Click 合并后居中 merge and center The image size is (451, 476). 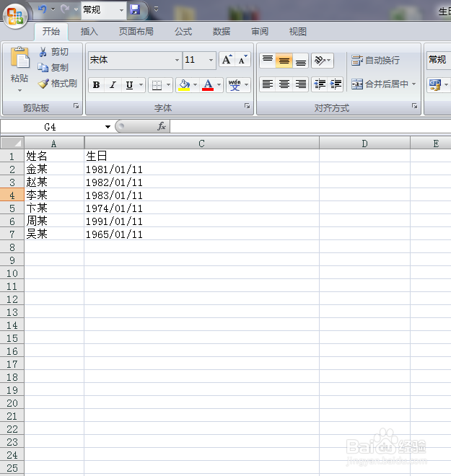coord(380,84)
